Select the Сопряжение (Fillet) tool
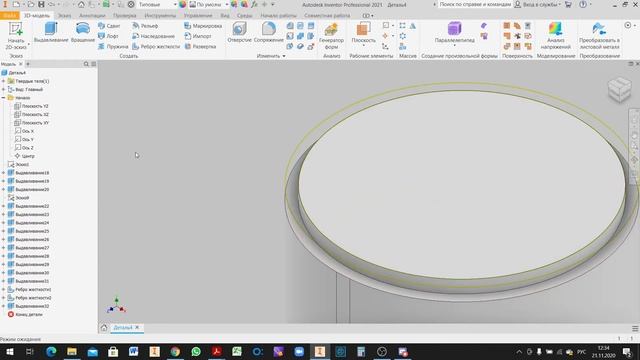The image size is (640, 360). click(269, 33)
